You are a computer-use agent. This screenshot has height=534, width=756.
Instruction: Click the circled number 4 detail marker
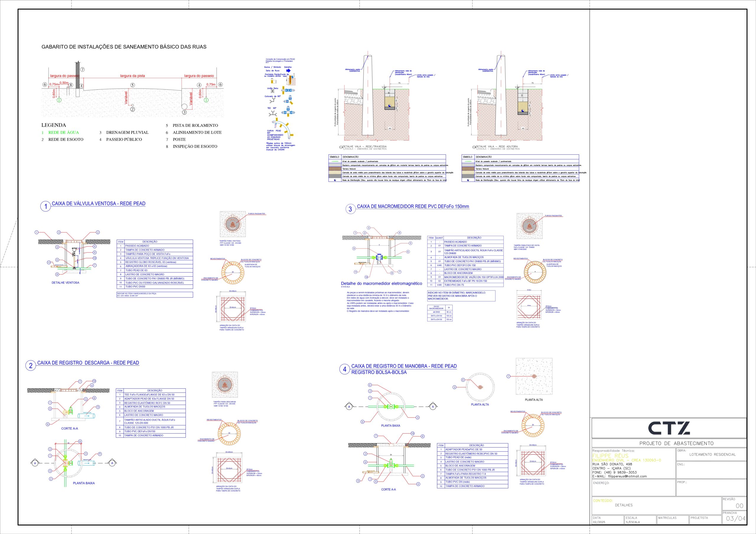tap(344, 369)
